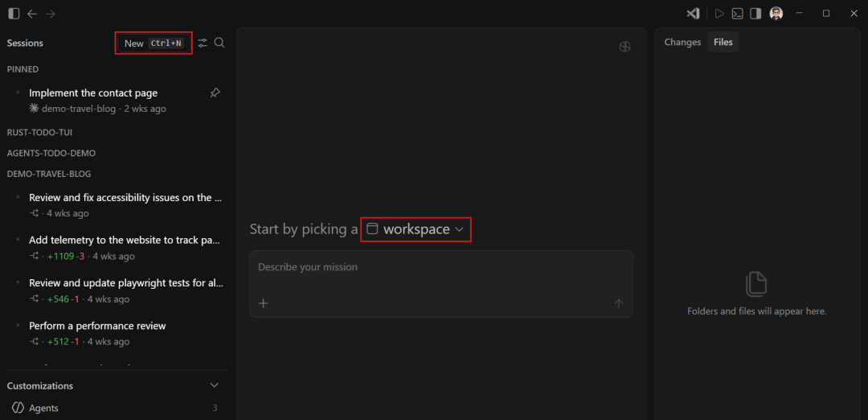
Task: Start a New session button
Action: (x=154, y=43)
